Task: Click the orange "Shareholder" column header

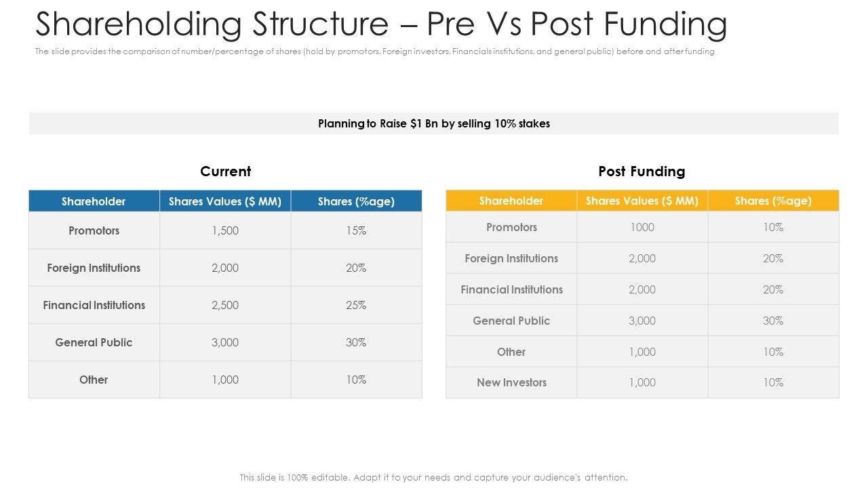Action: (x=511, y=201)
